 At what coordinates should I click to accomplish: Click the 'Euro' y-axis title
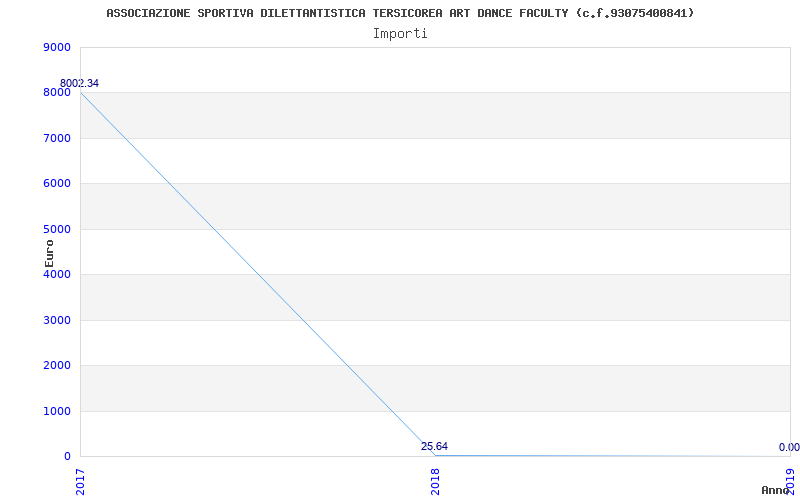(x=49, y=254)
